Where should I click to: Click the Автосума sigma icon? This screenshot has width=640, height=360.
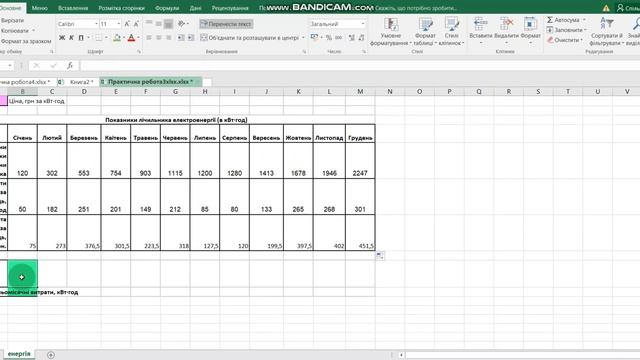coord(550,20)
